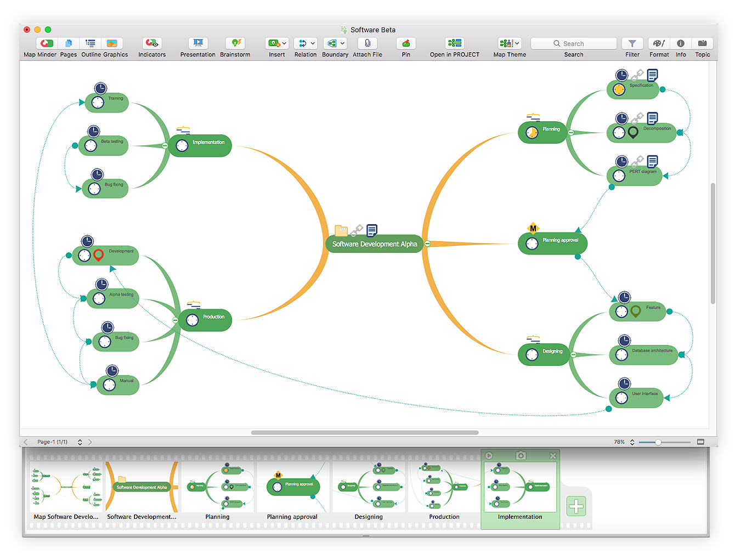This screenshot has width=735, height=560.
Task: Click the hyperlink icon above Specification
Action: point(637,75)
